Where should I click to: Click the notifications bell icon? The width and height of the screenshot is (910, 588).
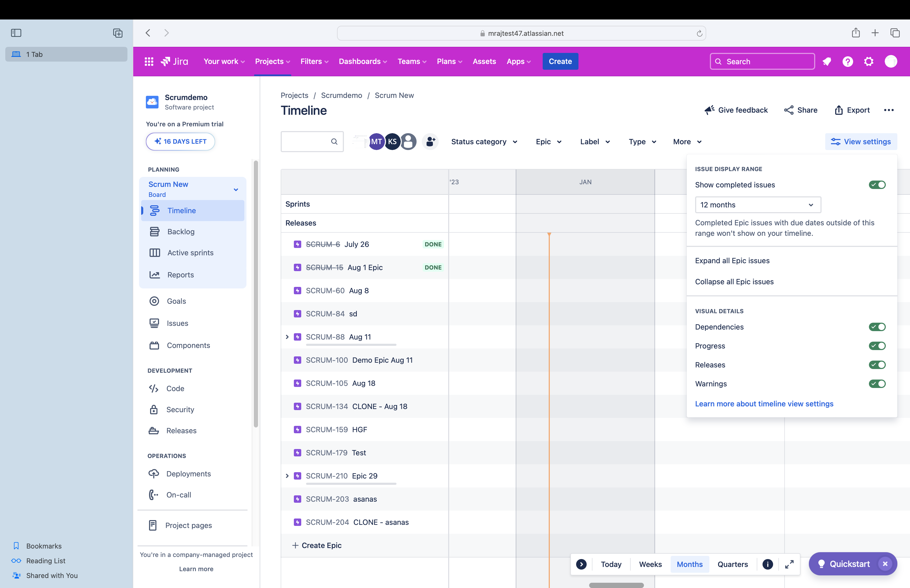(827, 62)
